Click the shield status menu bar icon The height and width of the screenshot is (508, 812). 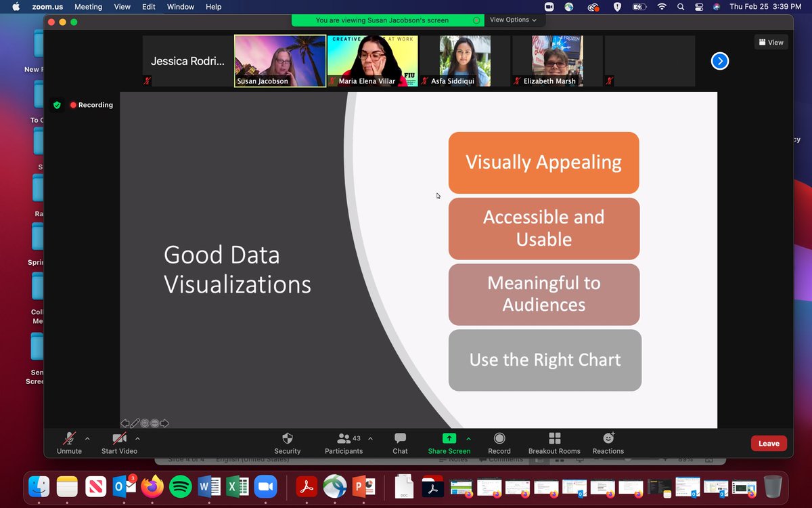[617, 7]
